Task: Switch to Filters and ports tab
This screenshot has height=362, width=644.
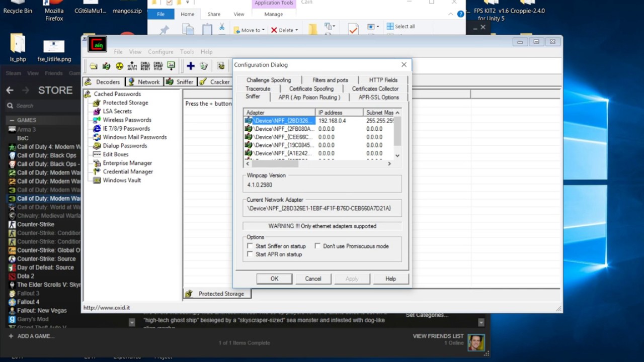Action: [330, 80]
